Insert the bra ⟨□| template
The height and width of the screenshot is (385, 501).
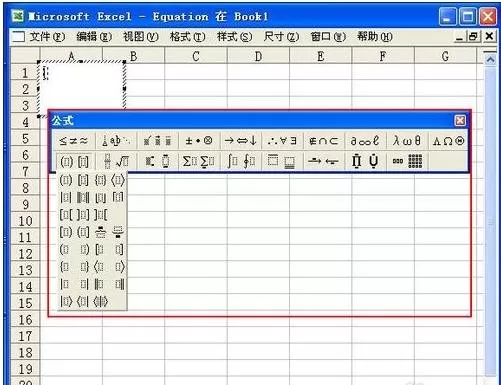click(83, 302)
